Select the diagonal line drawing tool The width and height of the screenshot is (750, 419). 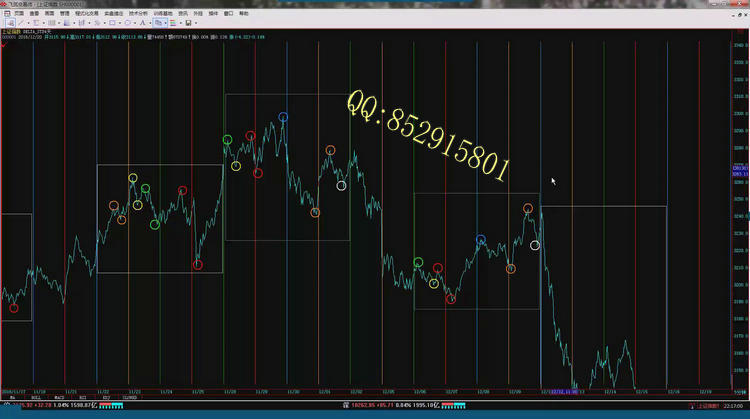pos(21,22)
